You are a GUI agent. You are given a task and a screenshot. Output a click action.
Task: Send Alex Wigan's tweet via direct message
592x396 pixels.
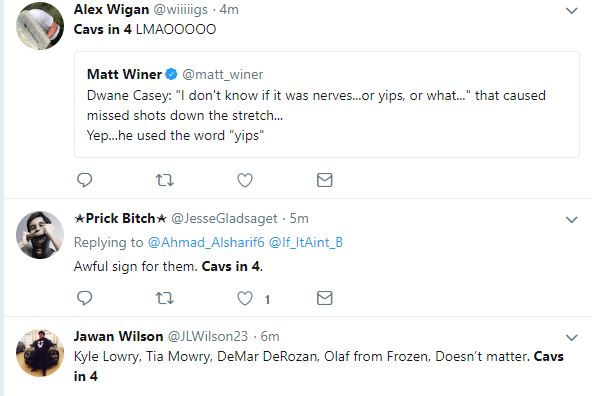(x=325, y=180)
